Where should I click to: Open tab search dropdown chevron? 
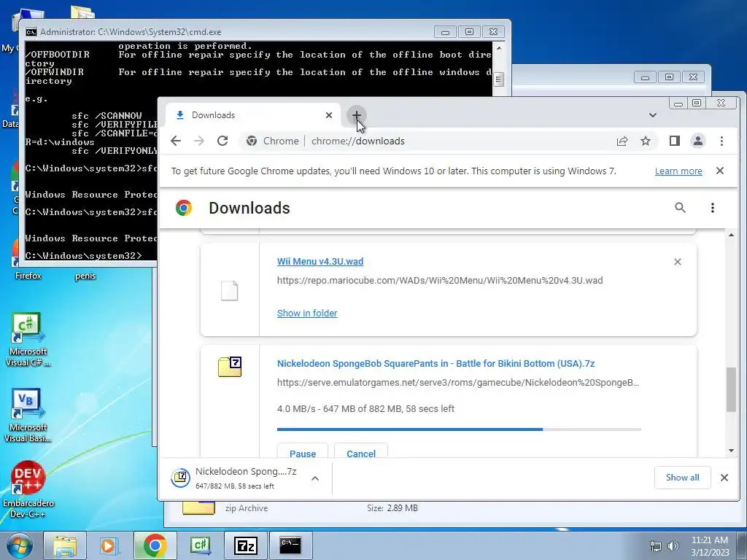tap(653, 115)
